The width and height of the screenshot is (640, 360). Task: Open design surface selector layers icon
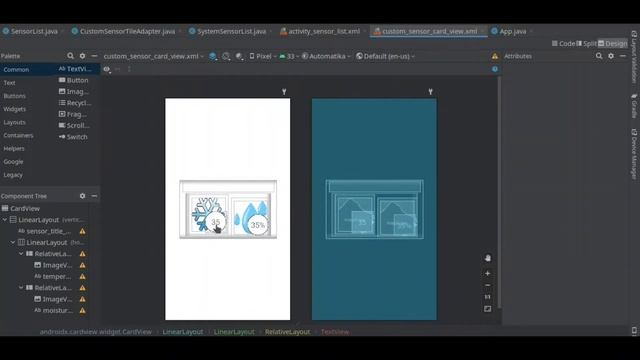click(x=213, y=56)
